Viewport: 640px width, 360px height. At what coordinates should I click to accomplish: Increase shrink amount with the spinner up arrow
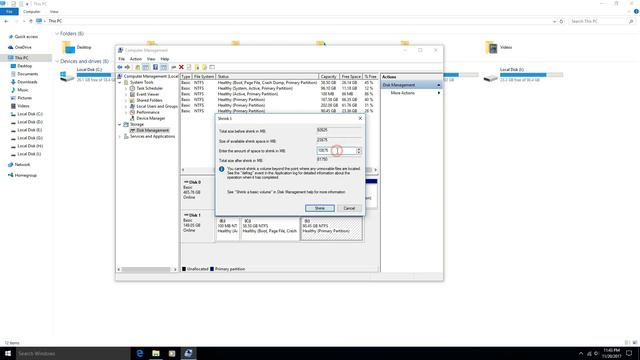[x=359, y=149]
